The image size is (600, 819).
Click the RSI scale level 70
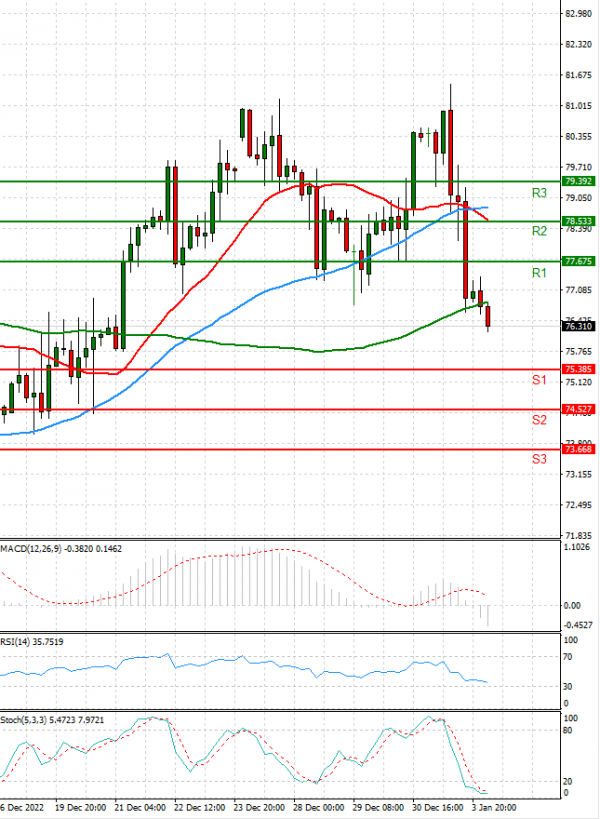(569, 657)
